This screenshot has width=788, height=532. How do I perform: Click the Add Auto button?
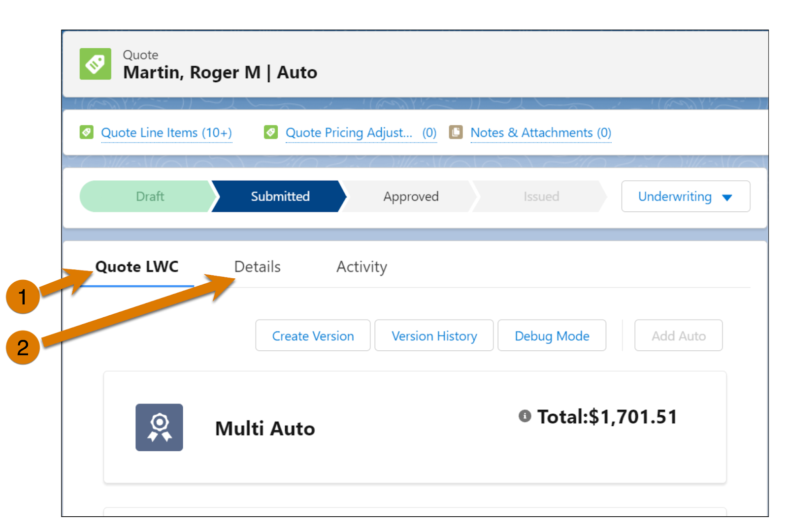pyautogui.click(x=679, y=335)
